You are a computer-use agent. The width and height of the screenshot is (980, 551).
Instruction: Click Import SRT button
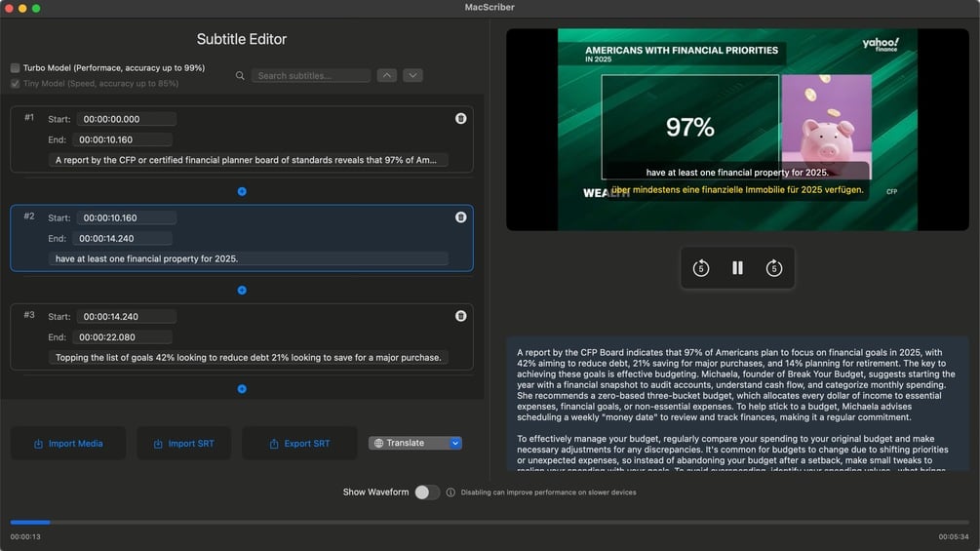click(183, 444)
